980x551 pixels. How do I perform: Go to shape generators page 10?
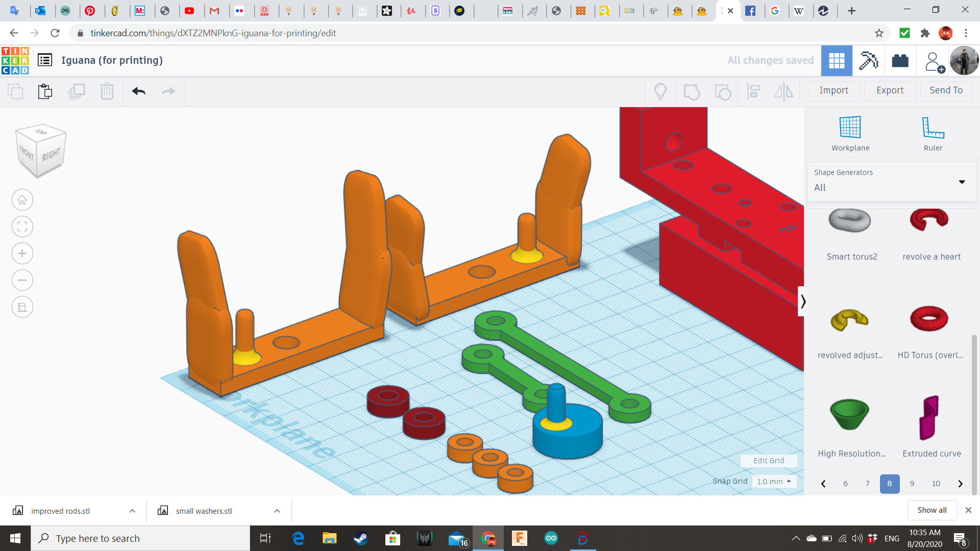[936, 484]
